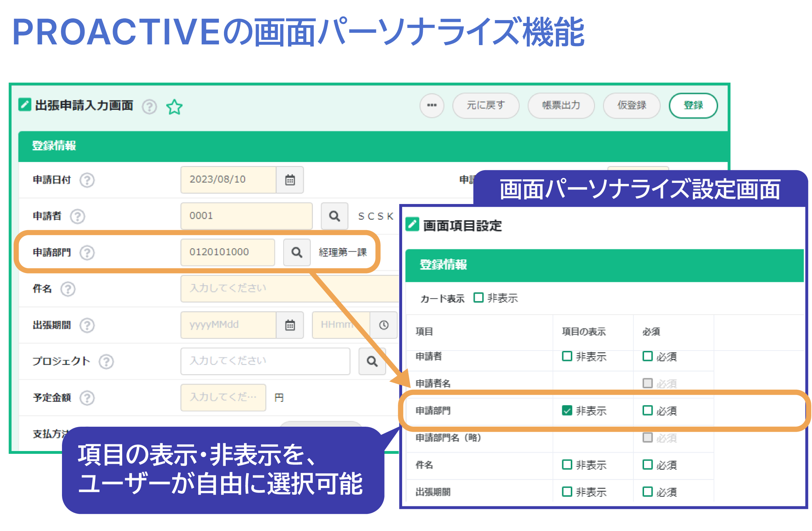Click search icon beside プロジェクト field
Screen dimensions: 812x531
372,361
